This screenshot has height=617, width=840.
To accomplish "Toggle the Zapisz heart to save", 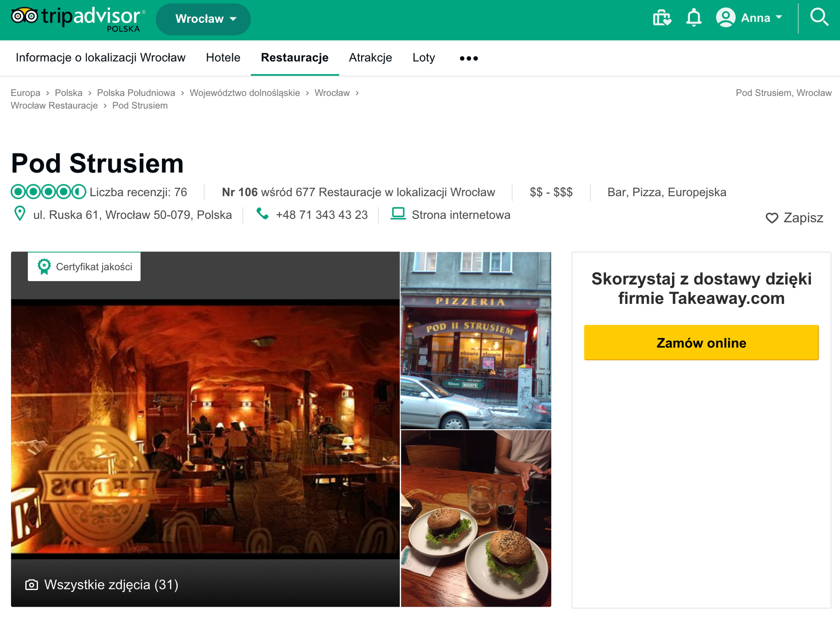I will pyautogui.click(x=771, y=218).
